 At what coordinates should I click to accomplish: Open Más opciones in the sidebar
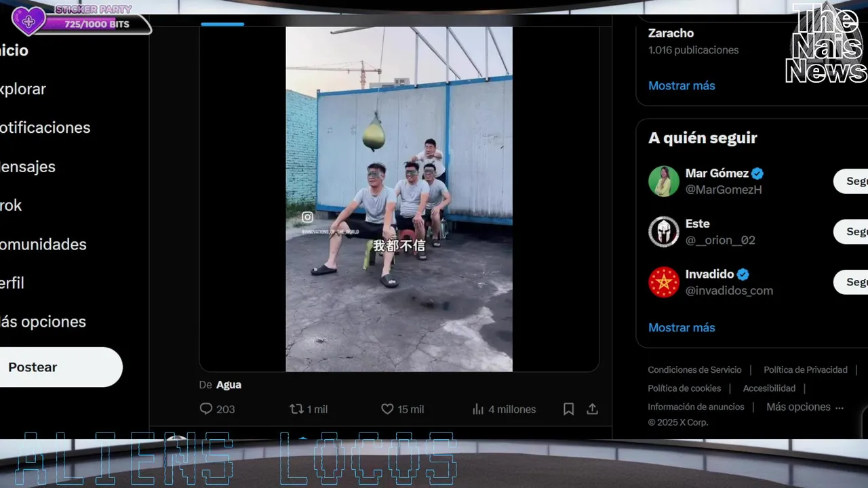[43, 321]
